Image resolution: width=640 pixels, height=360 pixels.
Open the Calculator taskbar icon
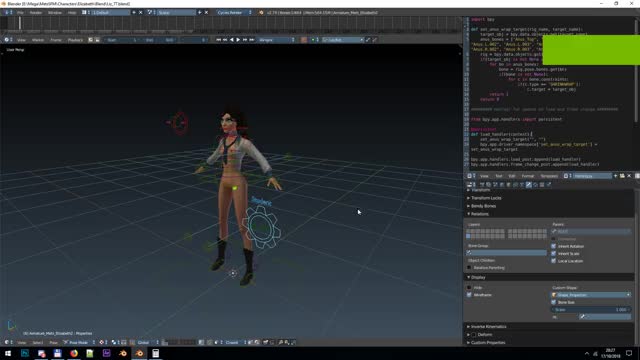(156, 353)
